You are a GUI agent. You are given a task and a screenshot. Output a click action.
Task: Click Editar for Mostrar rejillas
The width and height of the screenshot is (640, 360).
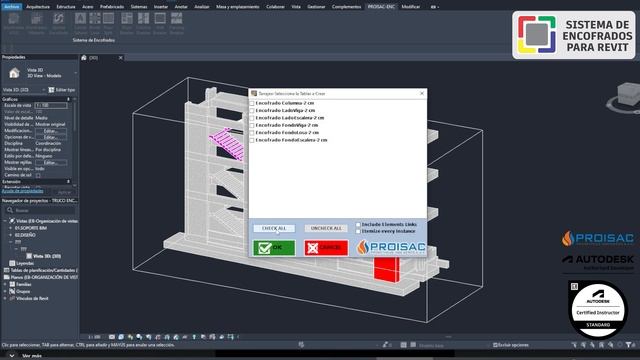(x=51, y=163)
